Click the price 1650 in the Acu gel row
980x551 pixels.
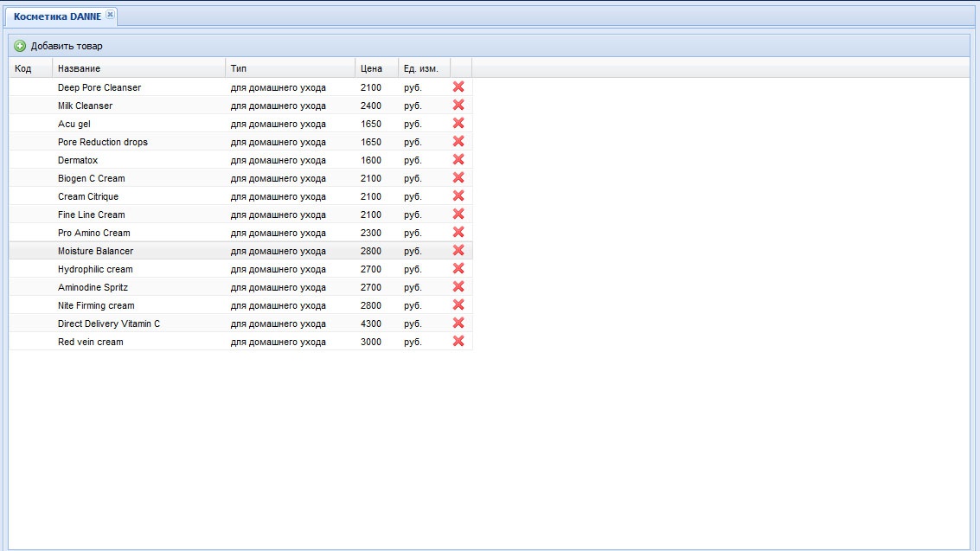(370, 124)
